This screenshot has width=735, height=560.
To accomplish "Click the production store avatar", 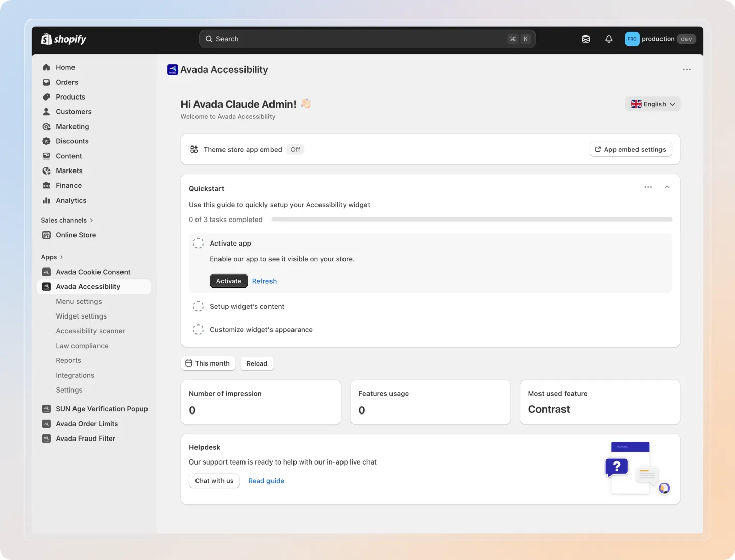I will [632, 39].
